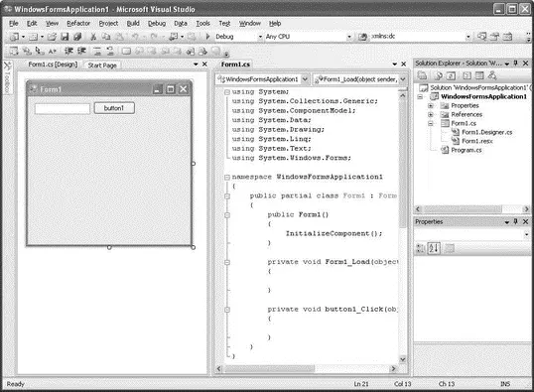Image resolution: width=534 pixels, height=392 pixels.
Task: Collapse the namespace WindowsFormsApplication1 outline block
Action: [x=227, y=177]
